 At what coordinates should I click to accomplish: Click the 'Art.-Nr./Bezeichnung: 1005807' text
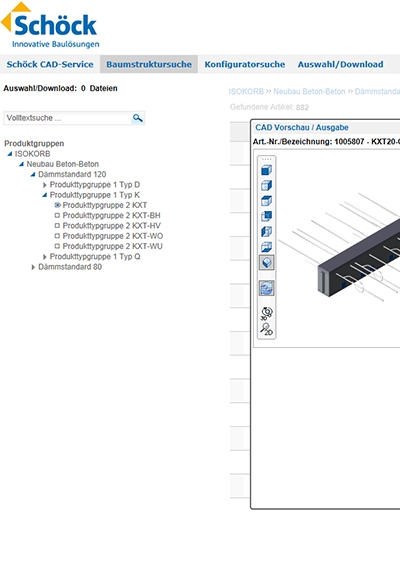pos(308,142)
